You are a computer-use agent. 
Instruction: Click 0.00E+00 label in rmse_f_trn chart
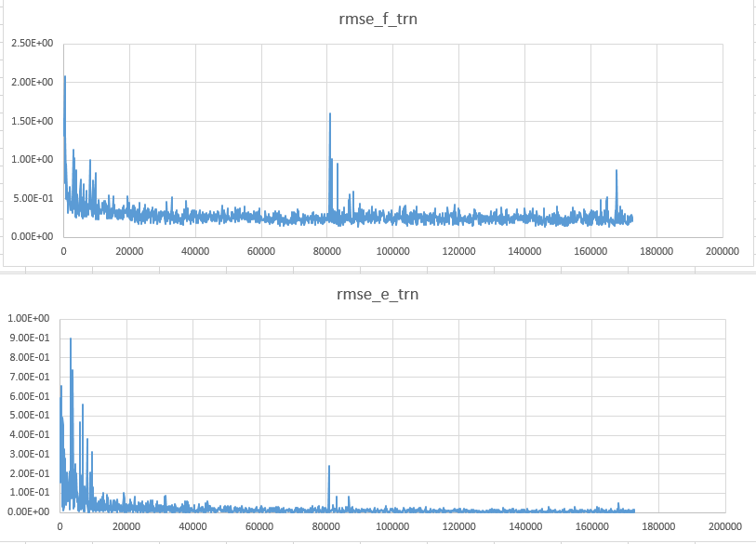coord(33,236)
